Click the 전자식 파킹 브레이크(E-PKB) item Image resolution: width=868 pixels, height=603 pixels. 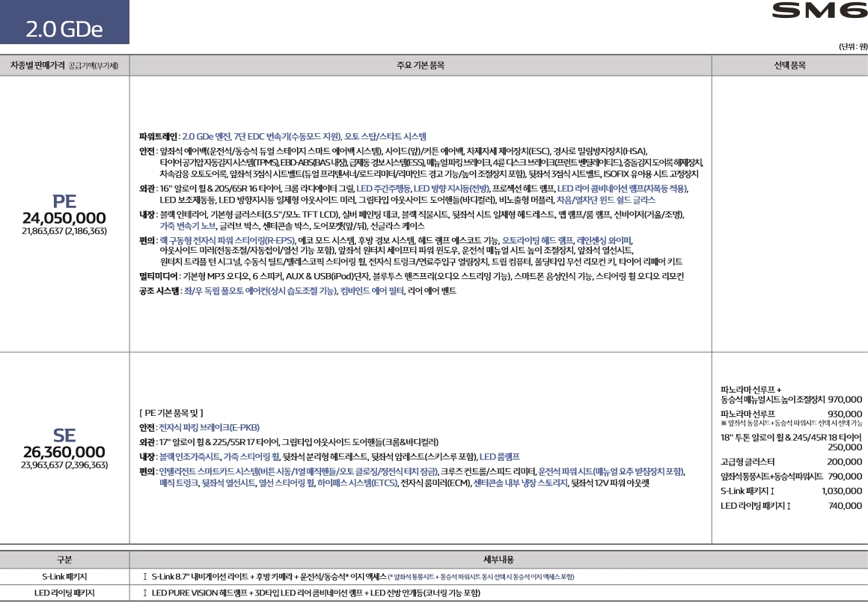210,427
